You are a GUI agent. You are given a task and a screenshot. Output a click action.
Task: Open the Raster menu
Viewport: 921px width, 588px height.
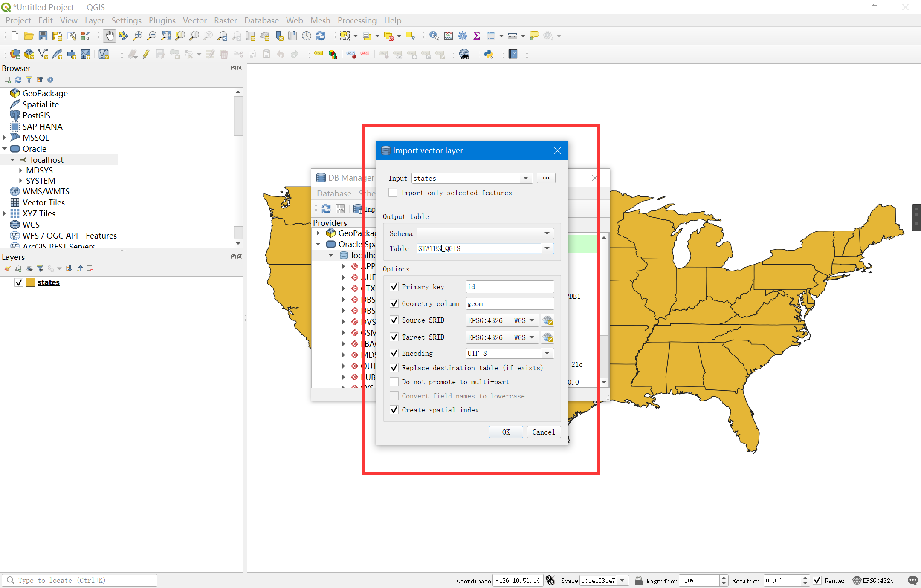pyautogui.click(x=225, y=20)
